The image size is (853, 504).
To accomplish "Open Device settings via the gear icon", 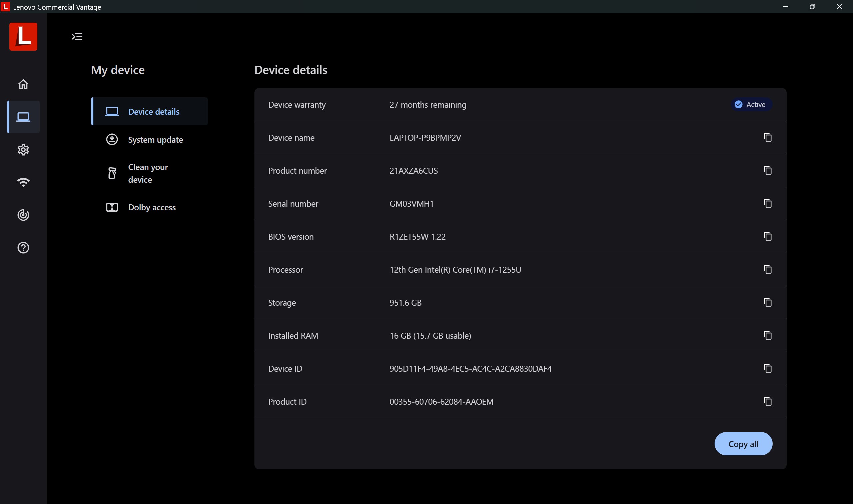I will coord(23,149).
